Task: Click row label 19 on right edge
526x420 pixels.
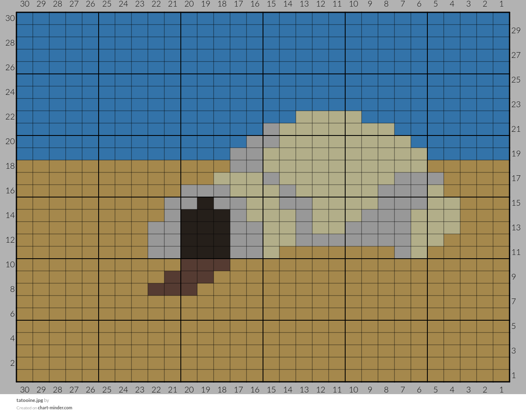Action: click(x=516, y=154)
